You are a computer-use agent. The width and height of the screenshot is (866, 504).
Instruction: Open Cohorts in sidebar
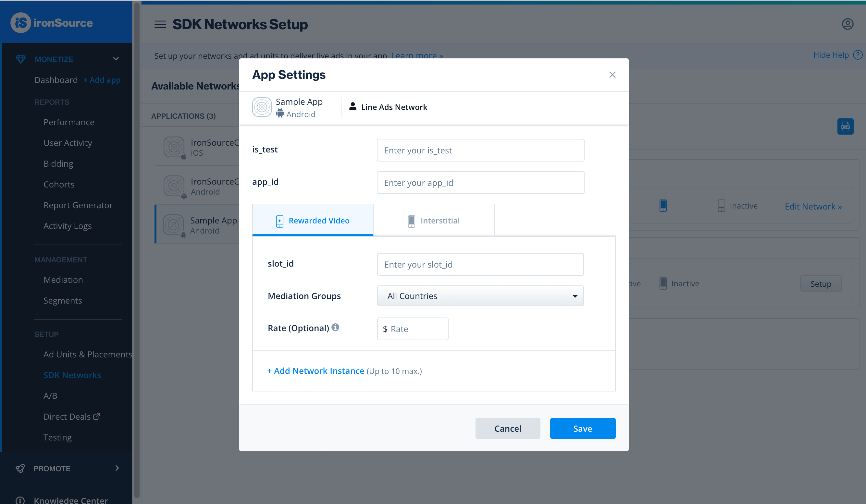coord(59,184)
